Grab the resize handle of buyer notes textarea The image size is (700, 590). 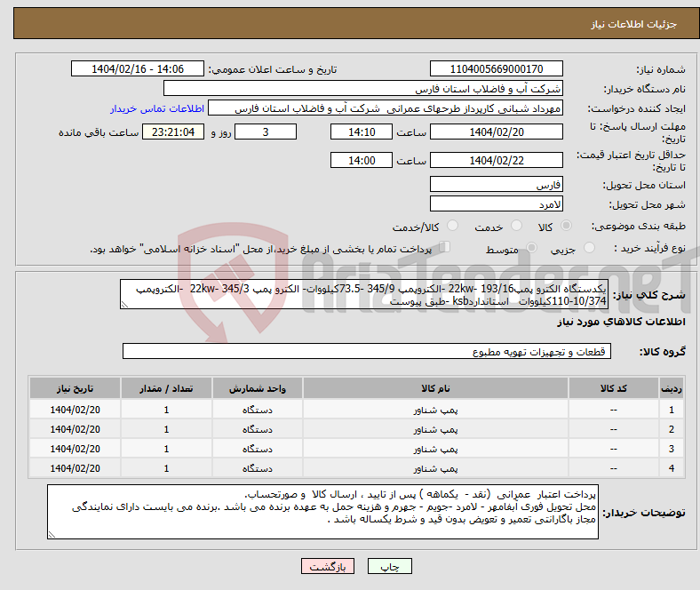(x=52, y=535)
